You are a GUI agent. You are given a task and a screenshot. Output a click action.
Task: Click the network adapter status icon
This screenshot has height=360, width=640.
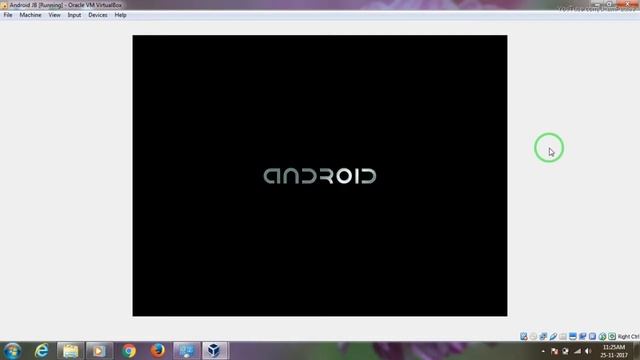[543, 336]
